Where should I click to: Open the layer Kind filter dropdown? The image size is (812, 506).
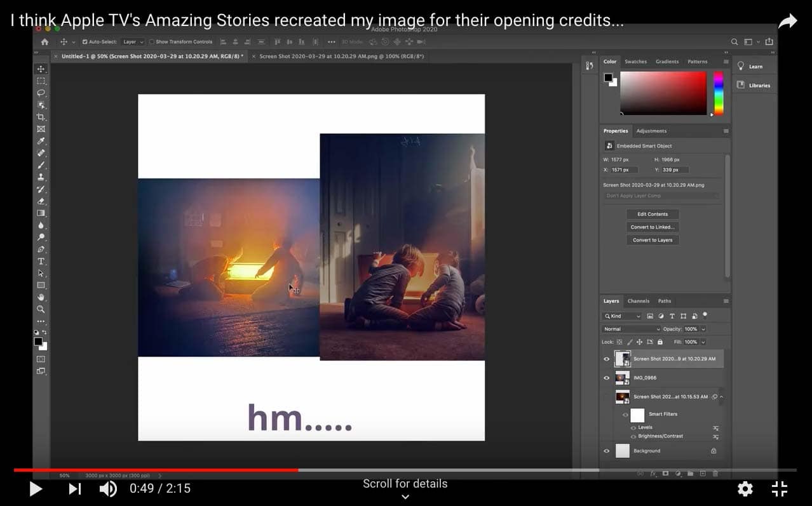(x=623, y=316)
